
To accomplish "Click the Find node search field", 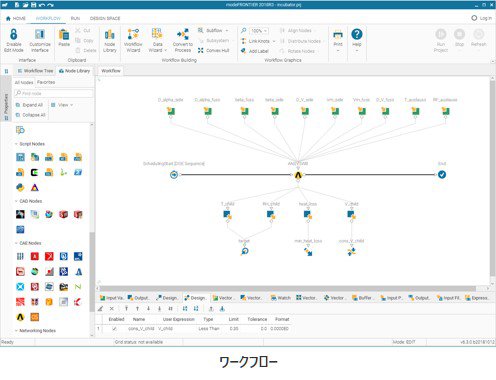I will tap(54, 93).
